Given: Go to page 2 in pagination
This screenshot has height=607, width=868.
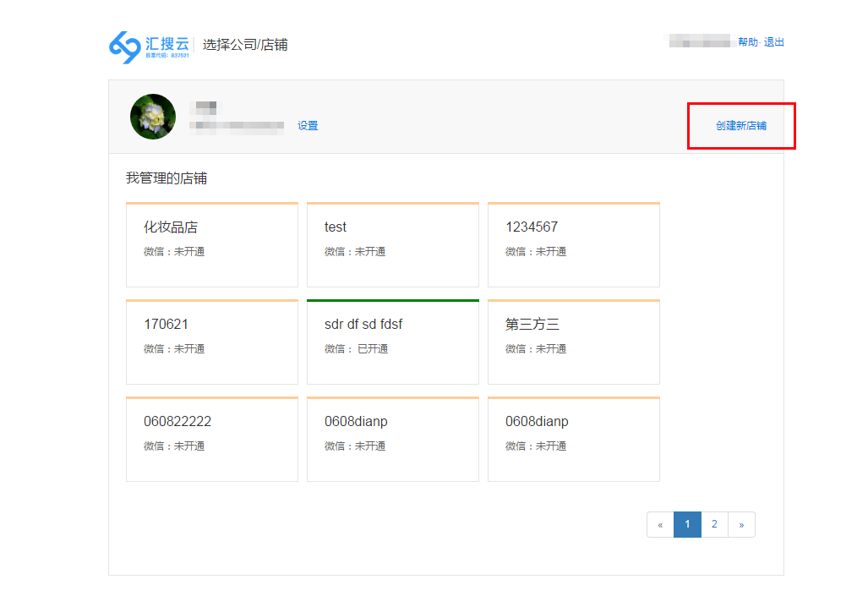Looking at the screenshot, I should 714,525.
